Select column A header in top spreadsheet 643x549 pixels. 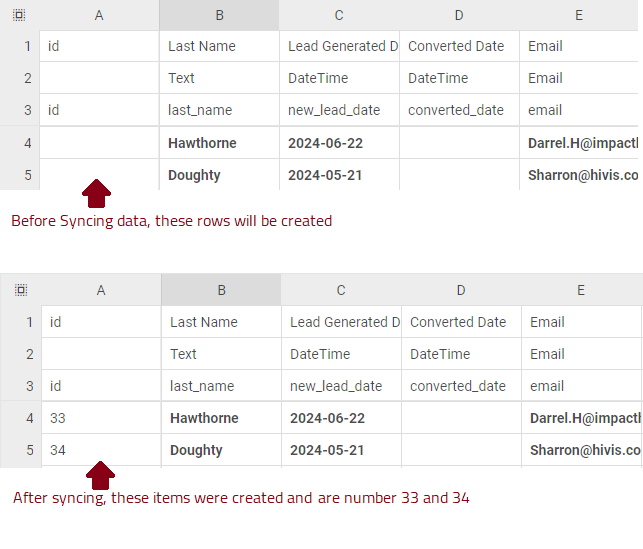pos(99,15)
